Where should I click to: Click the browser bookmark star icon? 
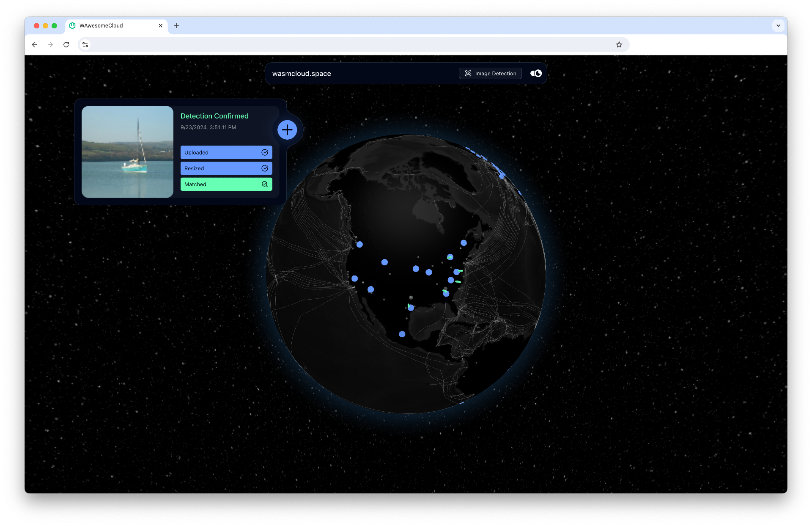coord(619,44)
